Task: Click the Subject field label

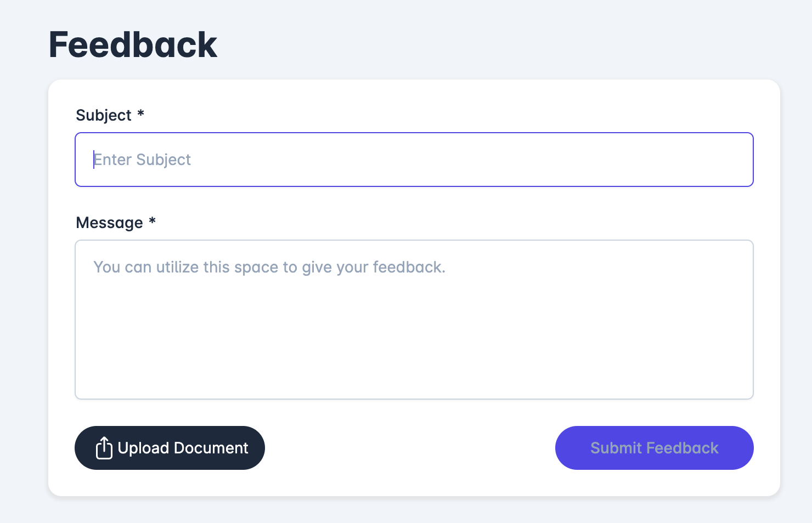Action: [x=104, y=115]
